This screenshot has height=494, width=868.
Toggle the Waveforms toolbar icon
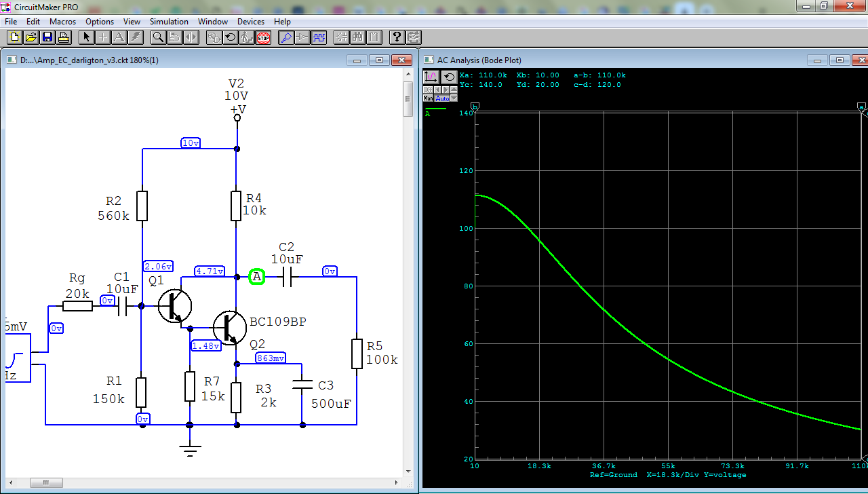tap(319, 37)
